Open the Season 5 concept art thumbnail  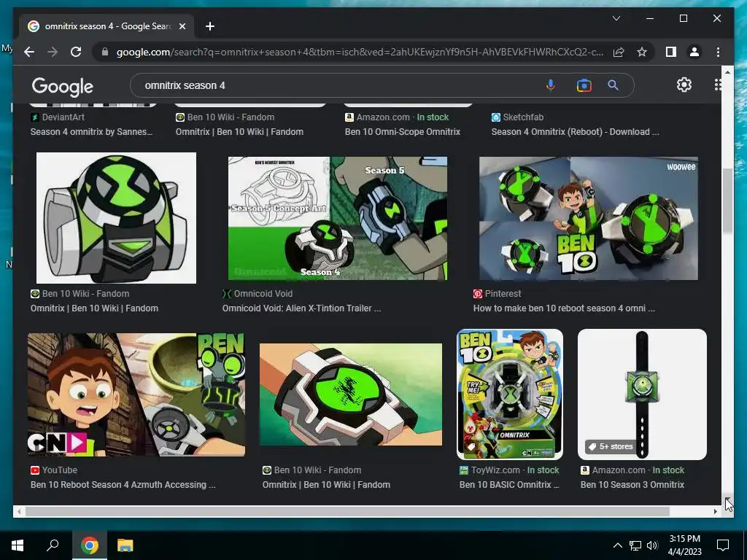(337, 218)
